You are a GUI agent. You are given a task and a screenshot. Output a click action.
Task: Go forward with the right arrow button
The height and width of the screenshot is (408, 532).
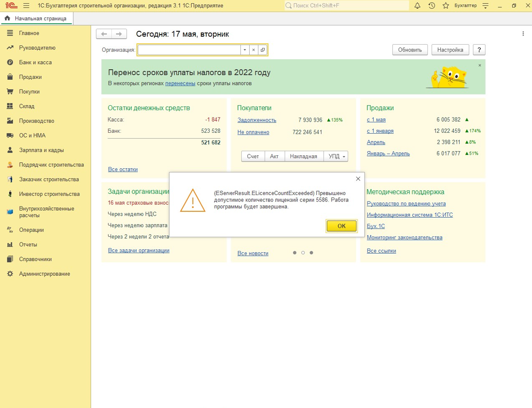(119, 34)
